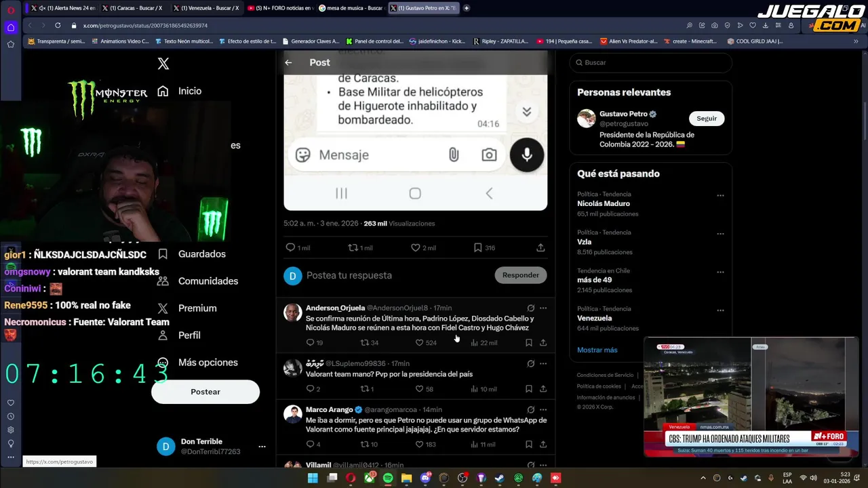868x488 pixels.
Task: Share the main Gustavo Petro post
Action: point(540,247)
